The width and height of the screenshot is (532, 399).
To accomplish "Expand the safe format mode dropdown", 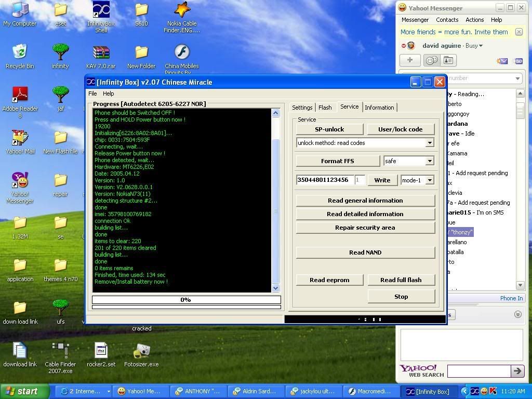I will (x=430, y=161).
